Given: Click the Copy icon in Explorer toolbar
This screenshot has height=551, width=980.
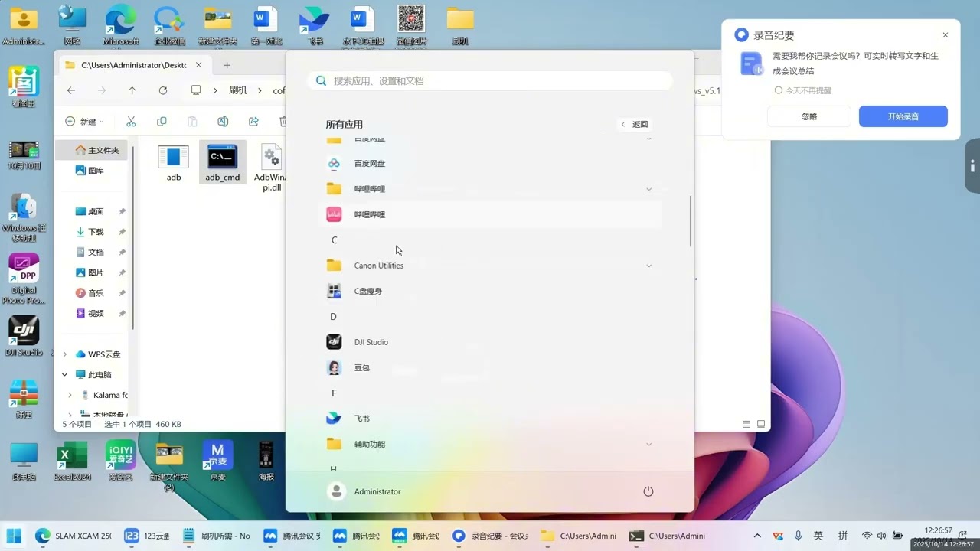Looking at the screenshot, I should tap(162, 122).
